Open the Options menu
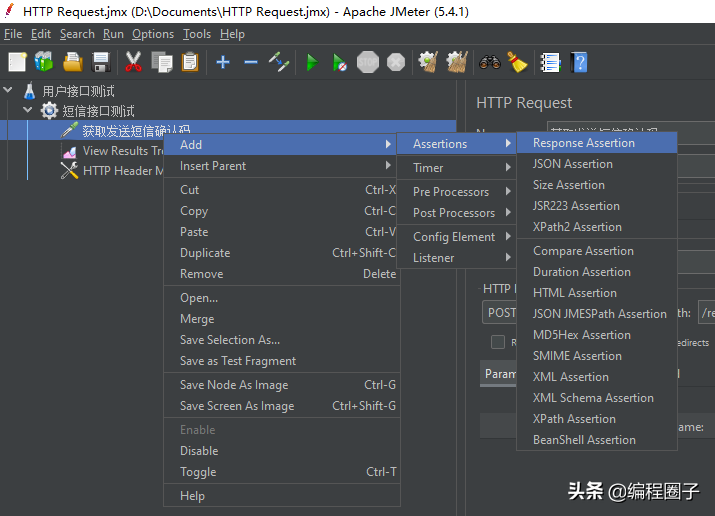This screenshot has height=516, width=715. click(x=153, y=34)
